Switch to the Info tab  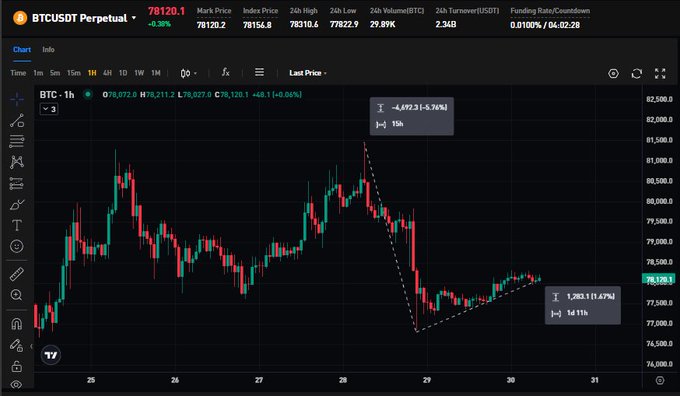coord(48,49)
